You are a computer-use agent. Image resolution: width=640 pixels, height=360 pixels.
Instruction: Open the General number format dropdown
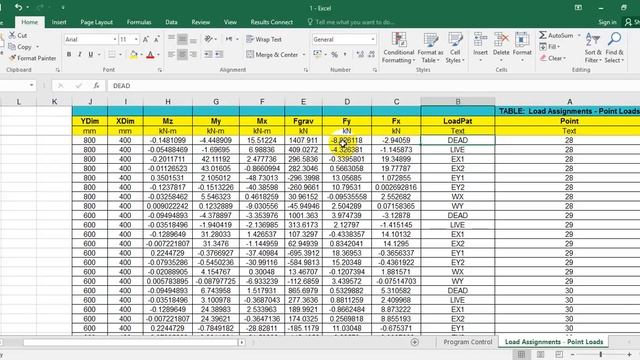pyautogui.click(x=373, y=39)
